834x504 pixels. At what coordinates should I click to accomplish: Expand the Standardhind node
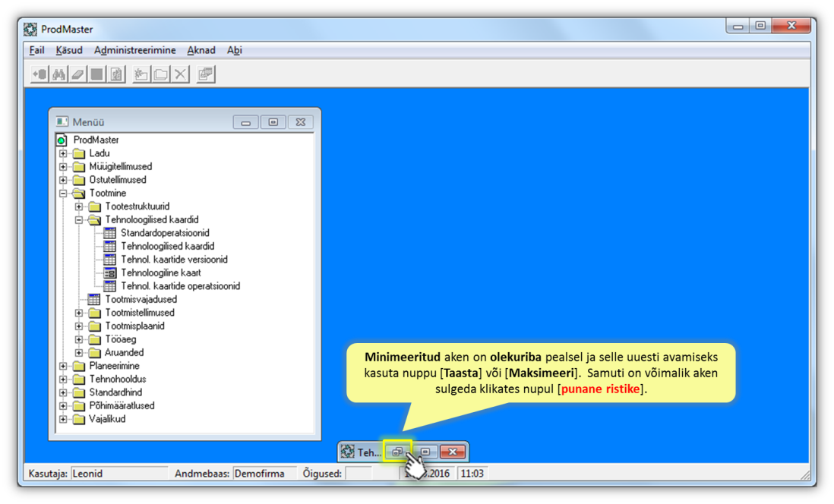click(x=63, y=392)
